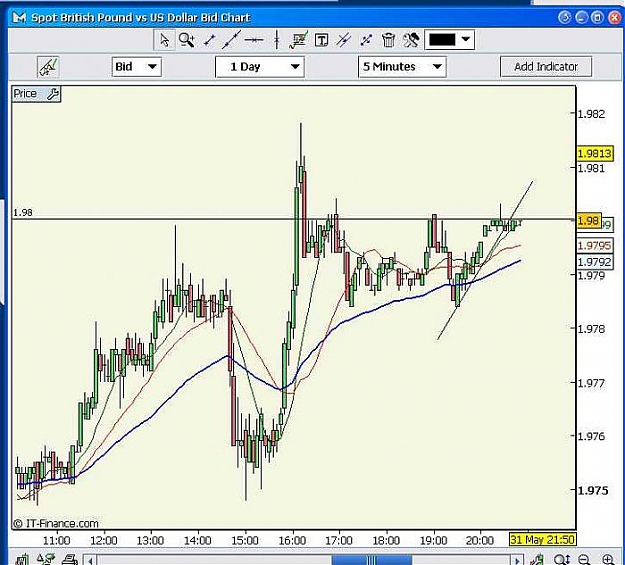Select the vertical line tool
Screen dimensions: 625x565
click(x=277, y=40)
